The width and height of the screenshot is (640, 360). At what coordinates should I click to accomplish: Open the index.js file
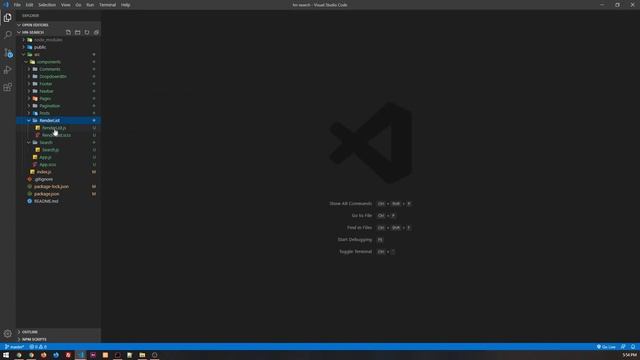58,172
